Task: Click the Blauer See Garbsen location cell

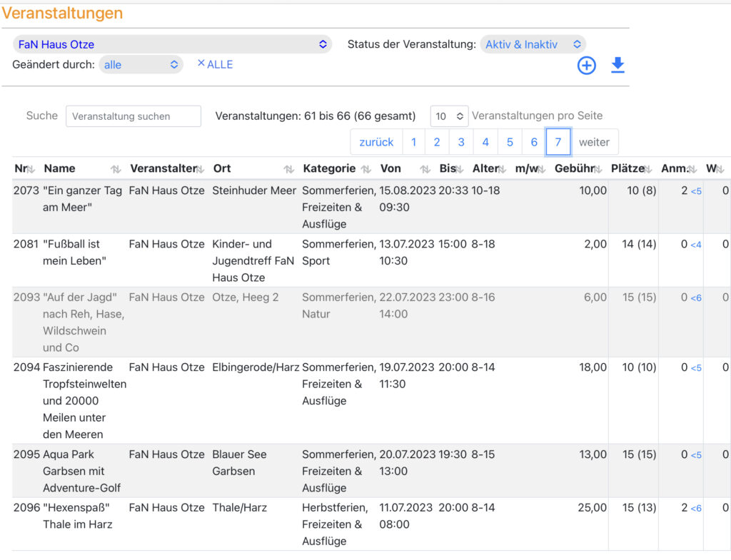Action: tap(239, 463)
